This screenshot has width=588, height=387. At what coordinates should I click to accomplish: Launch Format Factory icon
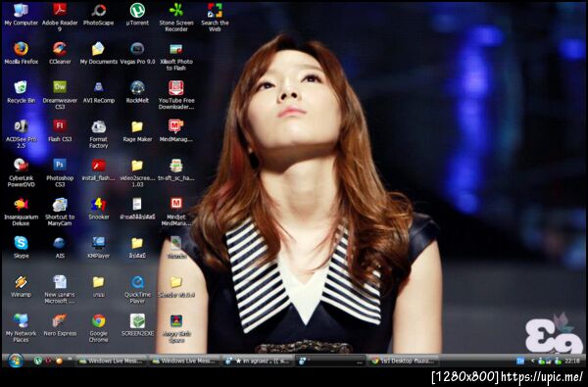(x=99, y=134)
